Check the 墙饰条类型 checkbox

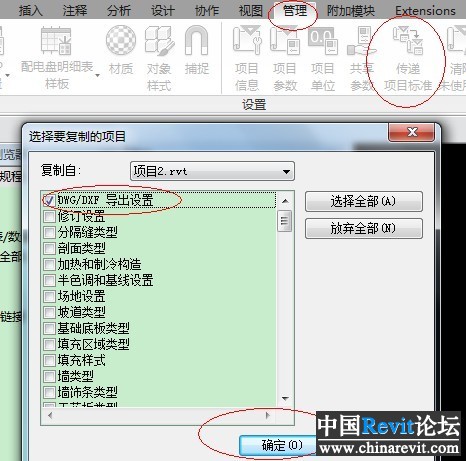point(49,392)
